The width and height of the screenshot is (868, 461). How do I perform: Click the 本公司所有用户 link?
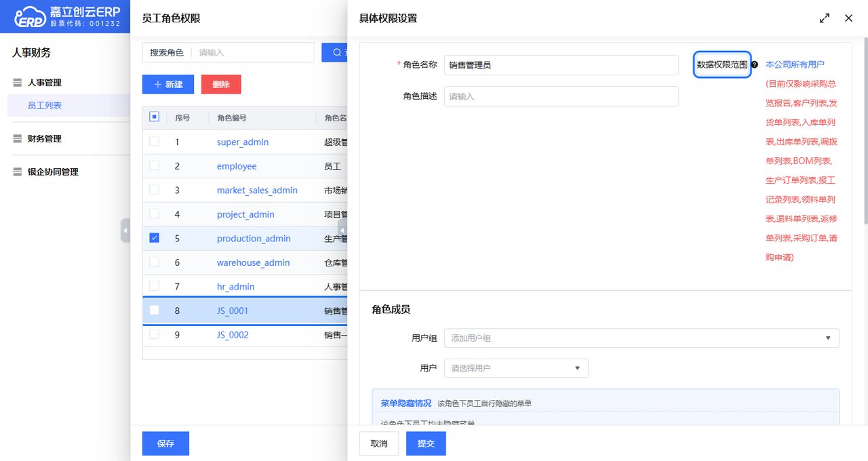click(x=795, y=65)
